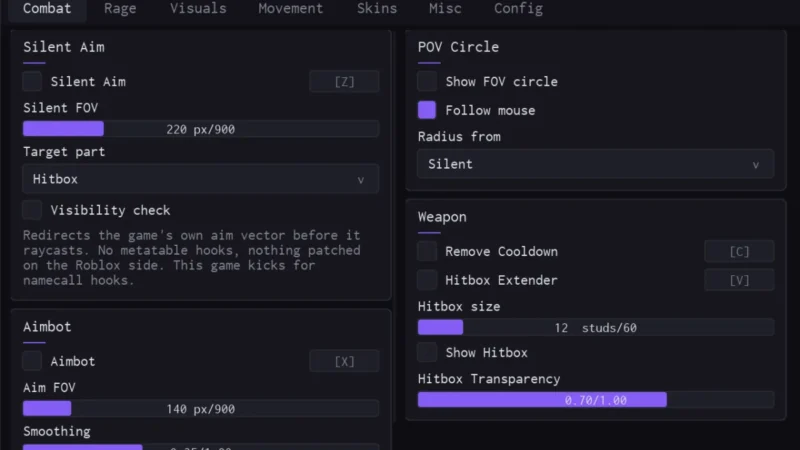
Task: Open the Target part dropdown showing Hitbox
Action: (201, 179)
